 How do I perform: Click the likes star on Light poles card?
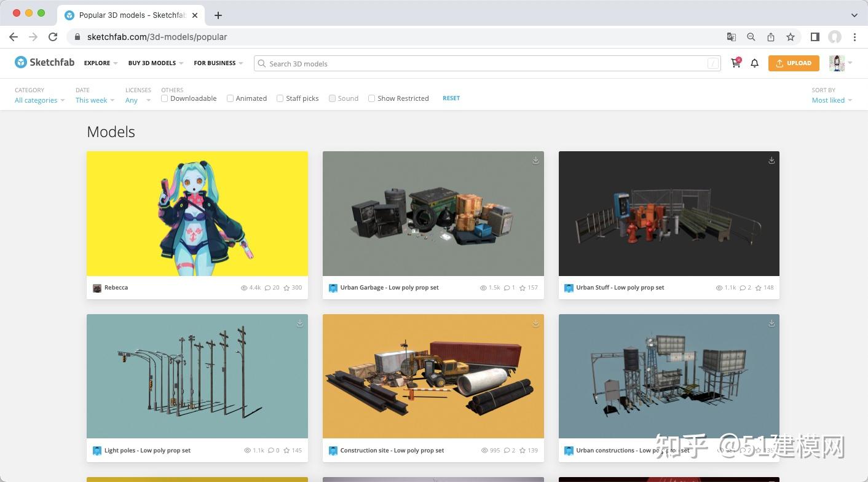[x=286, y=451]
